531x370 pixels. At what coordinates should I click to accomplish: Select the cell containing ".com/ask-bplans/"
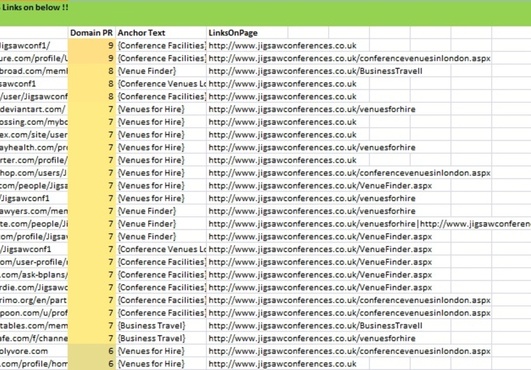pos(34,275)
